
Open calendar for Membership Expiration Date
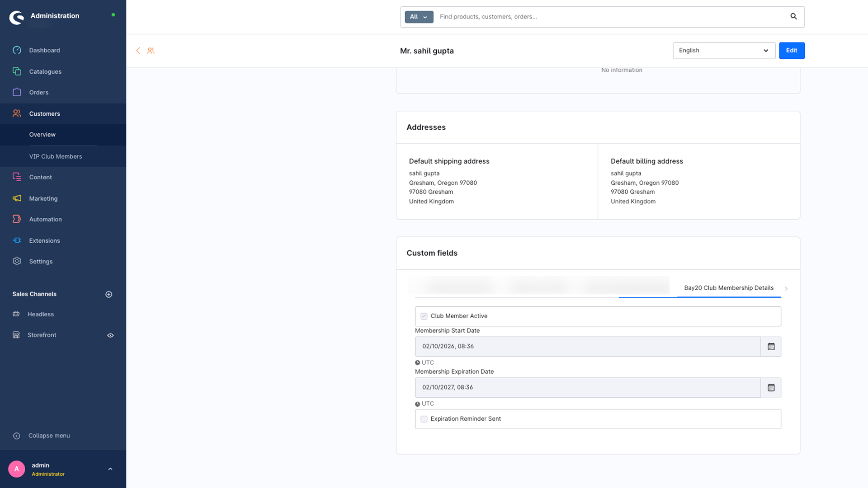[x=771, y=388]
